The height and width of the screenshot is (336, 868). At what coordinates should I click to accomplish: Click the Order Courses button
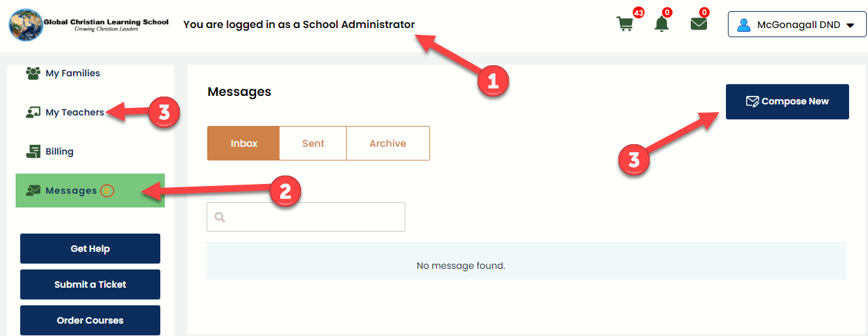click(90, 320)
